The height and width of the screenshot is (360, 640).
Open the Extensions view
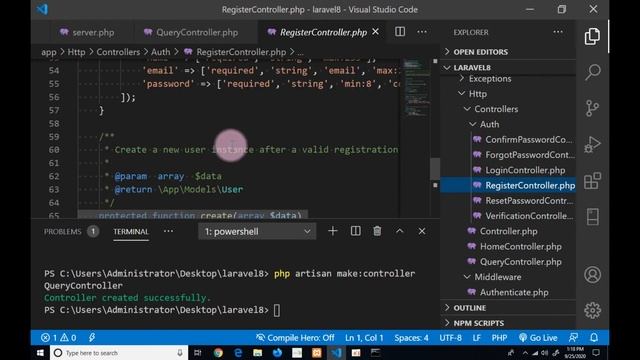click(x=592, y=181)
